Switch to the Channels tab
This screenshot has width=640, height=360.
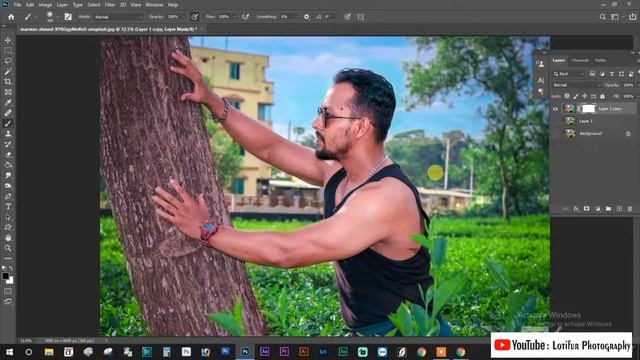coord(580,60)
